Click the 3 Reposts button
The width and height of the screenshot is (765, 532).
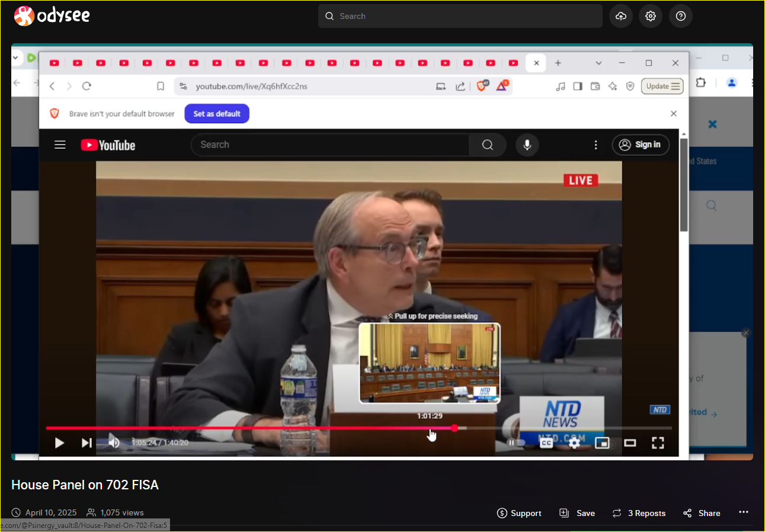639,513
